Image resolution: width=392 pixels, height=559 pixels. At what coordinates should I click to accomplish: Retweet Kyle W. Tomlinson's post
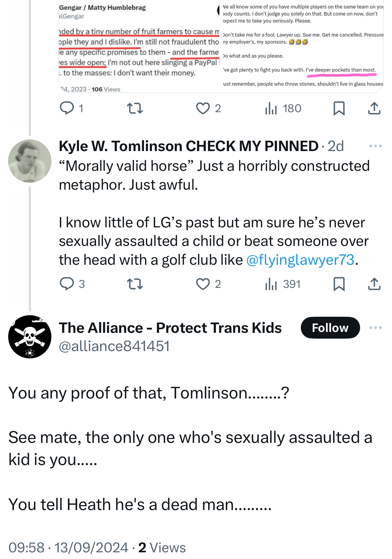pos(135,284)
